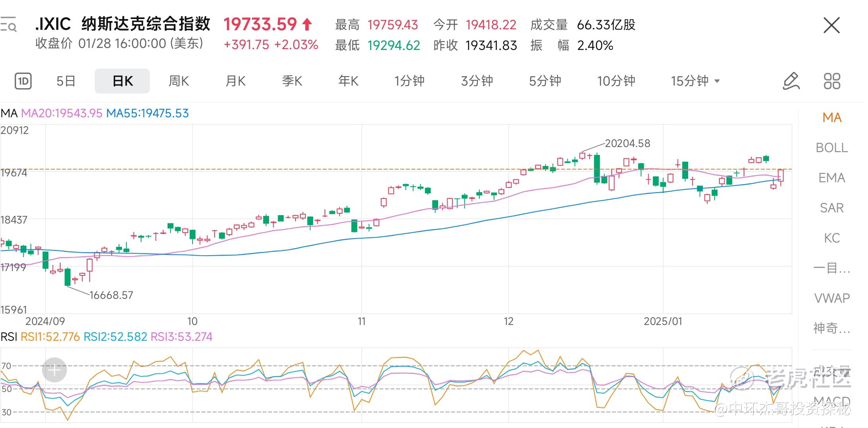Screen dimensions: 868x428
Task: Select the 1分钟 interval tab
Action: tap(410, 81)
